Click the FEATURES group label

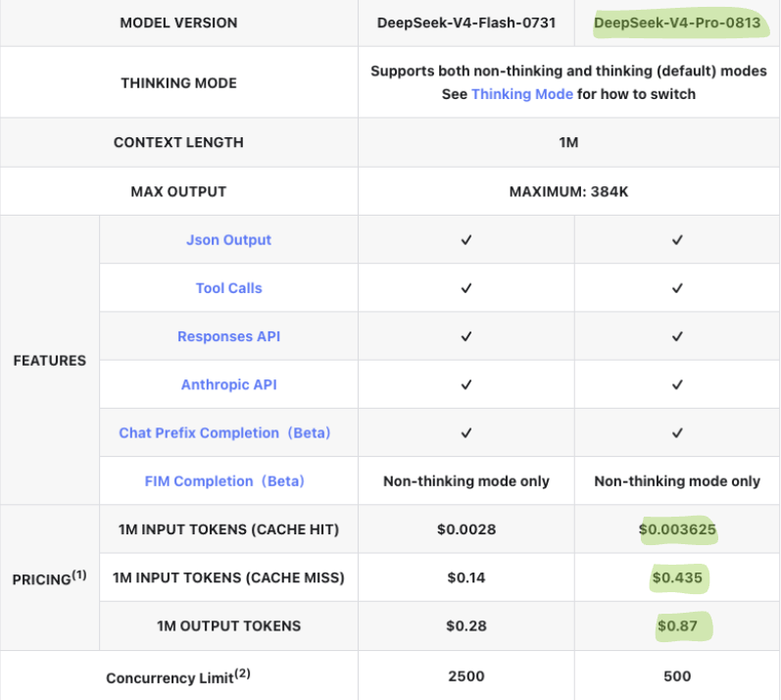tap(49, 361)
